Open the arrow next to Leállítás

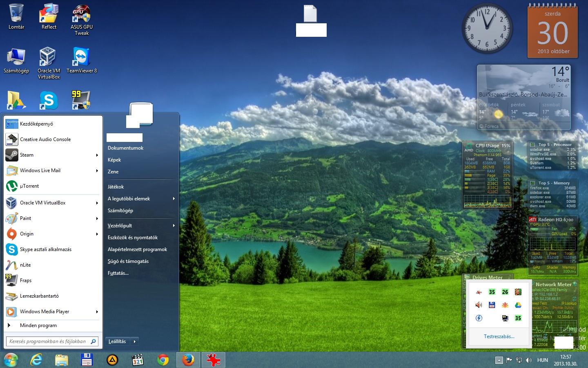pos(134,341)
